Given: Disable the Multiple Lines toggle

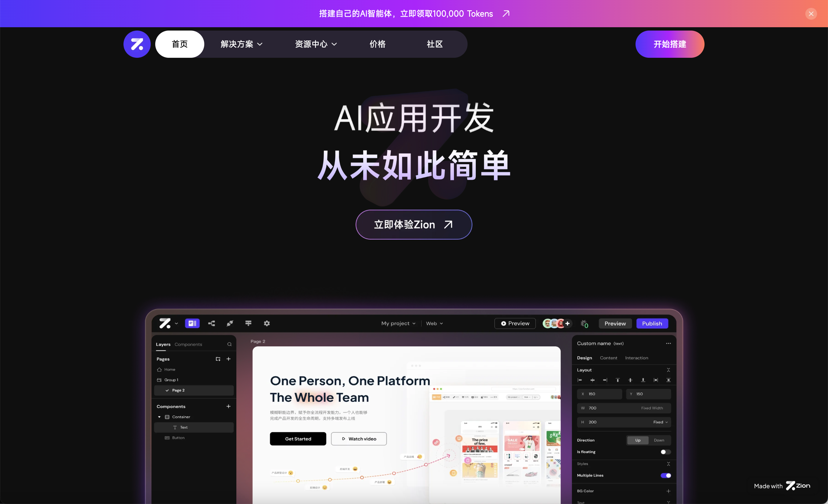Looking at the screenshot, I should (665, 476).
